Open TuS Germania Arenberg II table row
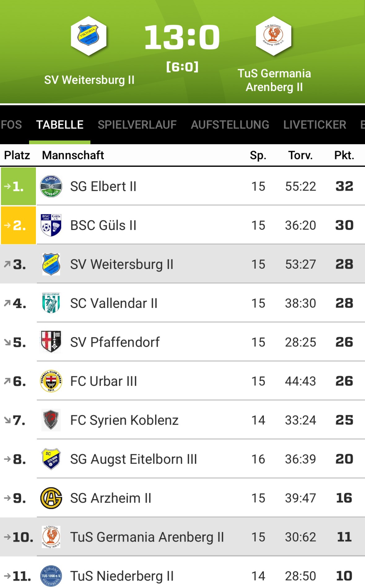 click(x=182, y=537)
